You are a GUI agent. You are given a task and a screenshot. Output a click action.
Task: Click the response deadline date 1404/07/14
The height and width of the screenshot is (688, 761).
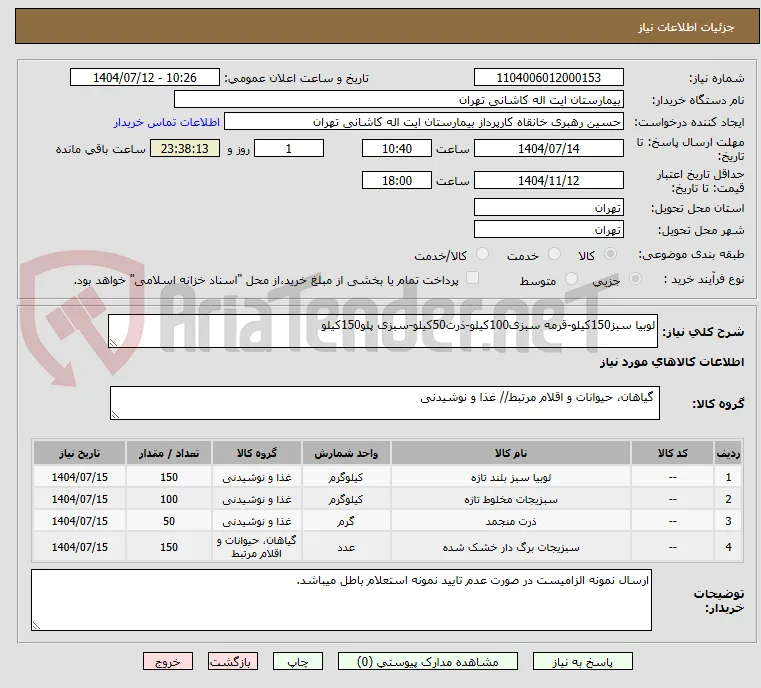(548, 148)
